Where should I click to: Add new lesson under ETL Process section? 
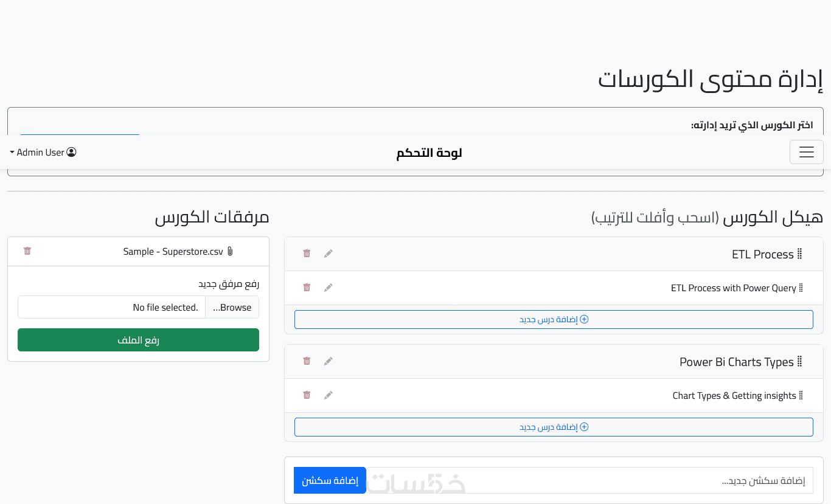(x=554, y=319)
